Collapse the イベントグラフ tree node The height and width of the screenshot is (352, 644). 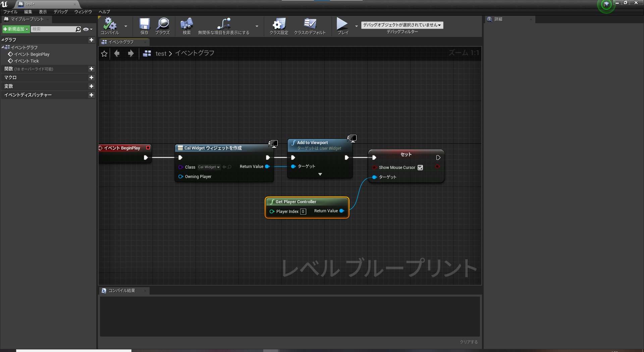3,47
